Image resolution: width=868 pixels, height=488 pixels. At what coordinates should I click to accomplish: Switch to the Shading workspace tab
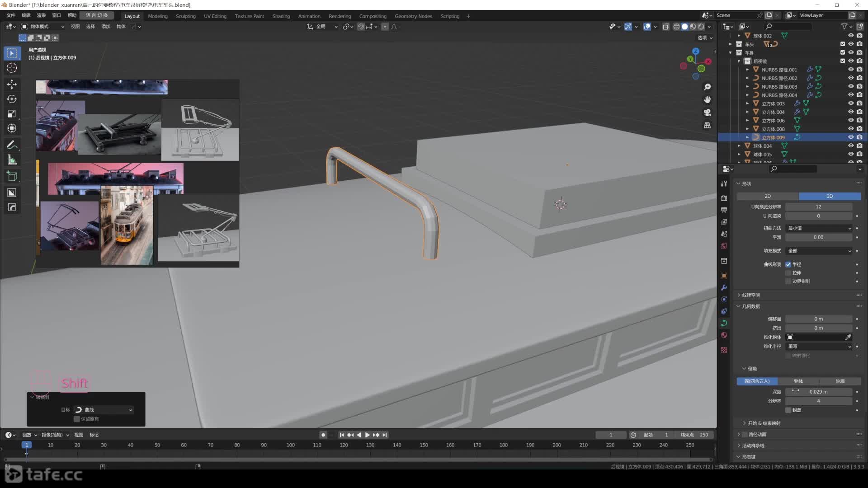coord(281,16)
